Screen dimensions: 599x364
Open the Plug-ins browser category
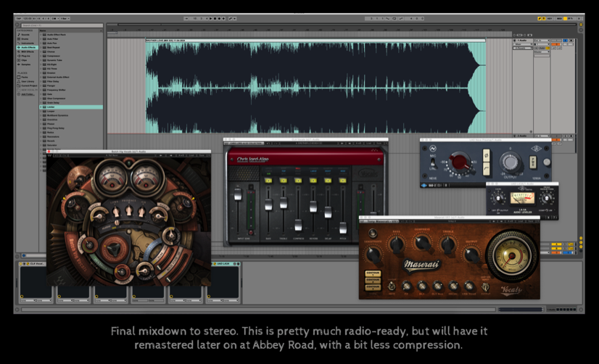pos(25,56)
